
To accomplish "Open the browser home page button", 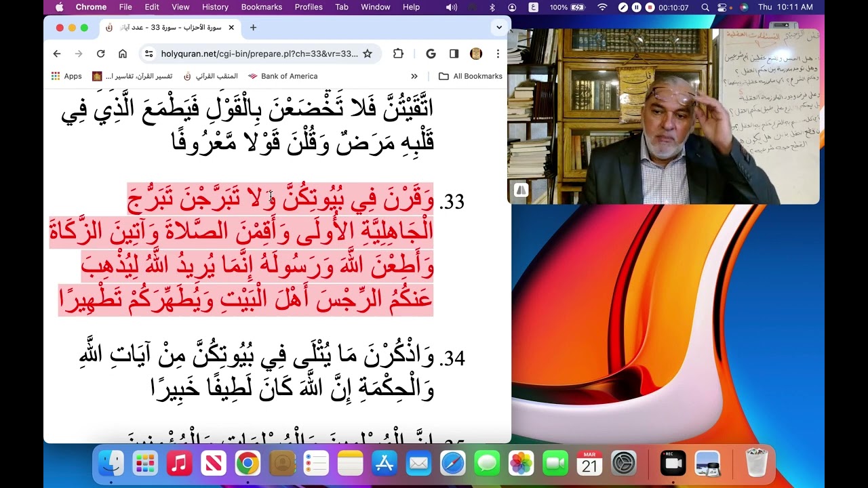I will [123, 54].
